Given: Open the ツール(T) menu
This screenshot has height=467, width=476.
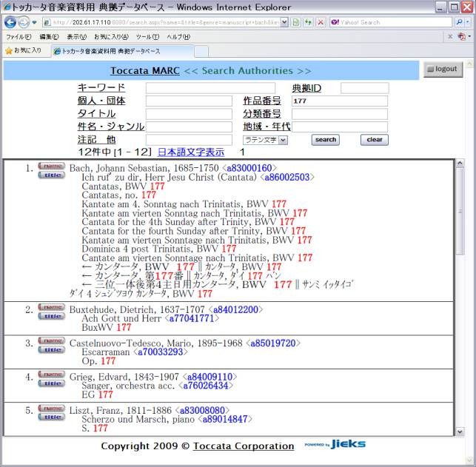Looking at the screenshot, I should (147, 37).
